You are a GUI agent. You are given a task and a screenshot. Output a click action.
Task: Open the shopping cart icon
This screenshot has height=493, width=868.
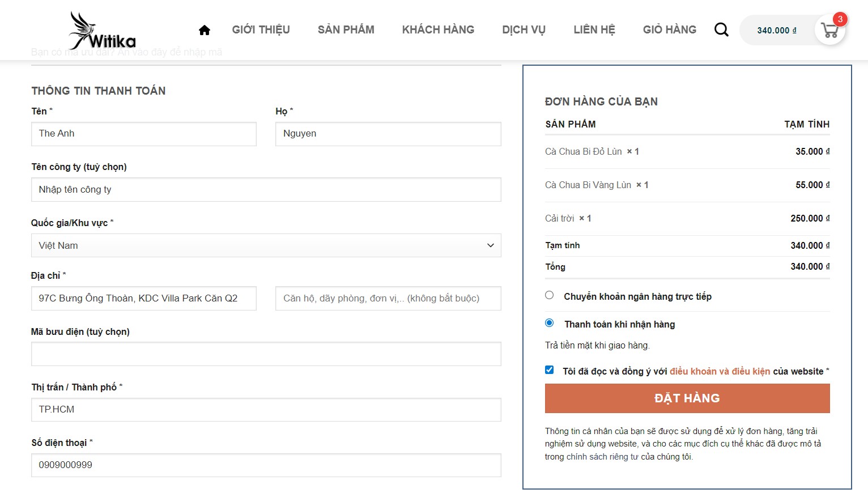(830, 31)
